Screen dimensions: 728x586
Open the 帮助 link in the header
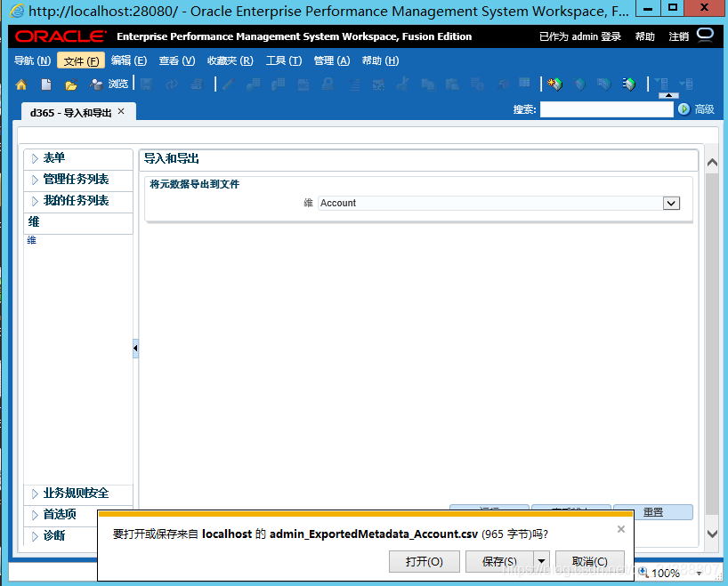(645, 36)
